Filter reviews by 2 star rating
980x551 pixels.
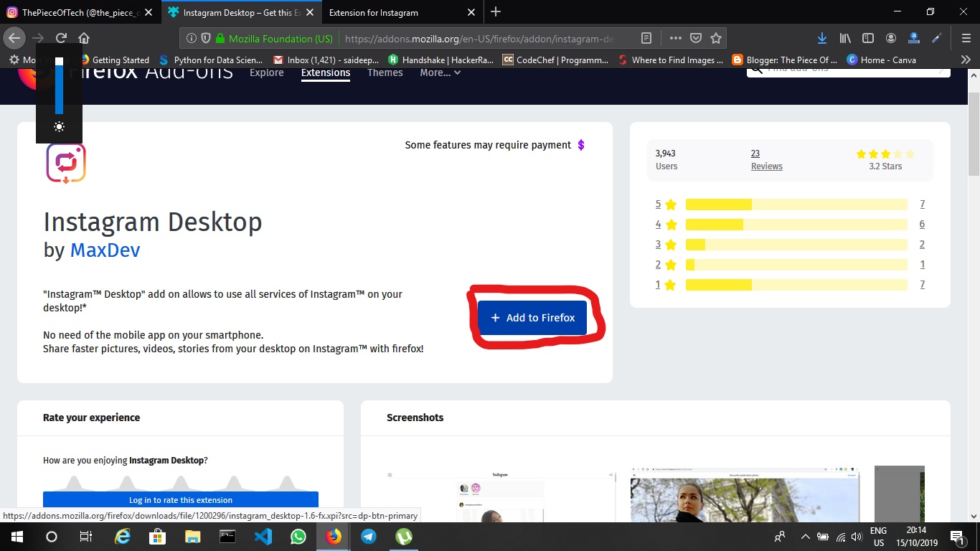coord(666,265)
